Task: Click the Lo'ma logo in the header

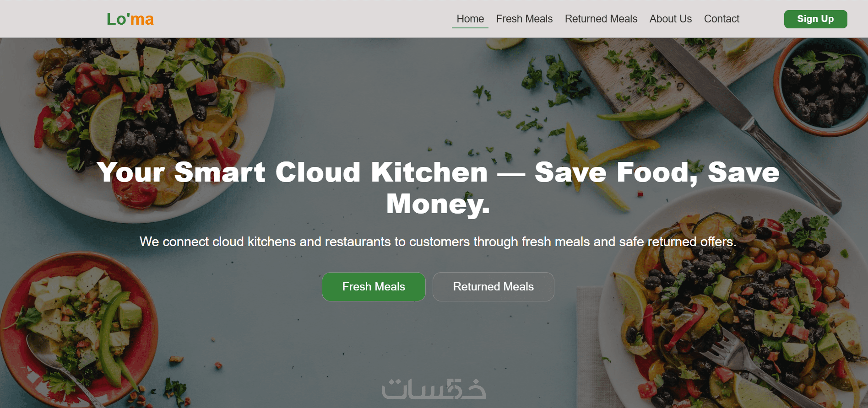Action: click(x=130, y=19)
